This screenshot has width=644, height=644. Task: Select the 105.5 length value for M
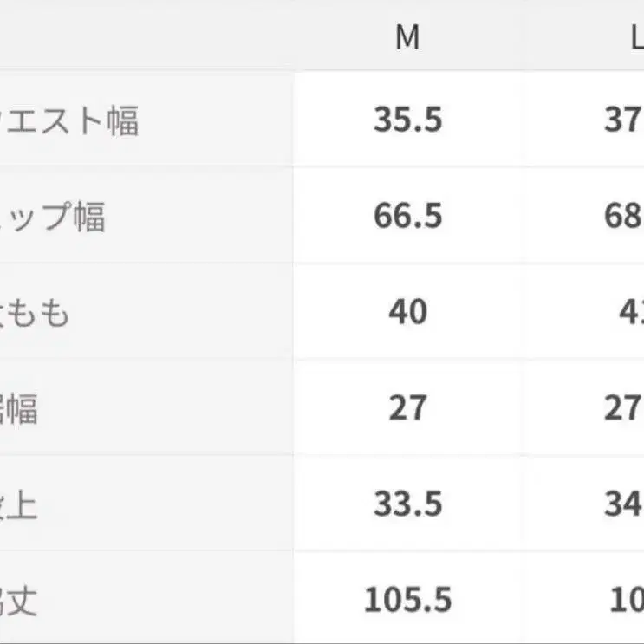407,600
